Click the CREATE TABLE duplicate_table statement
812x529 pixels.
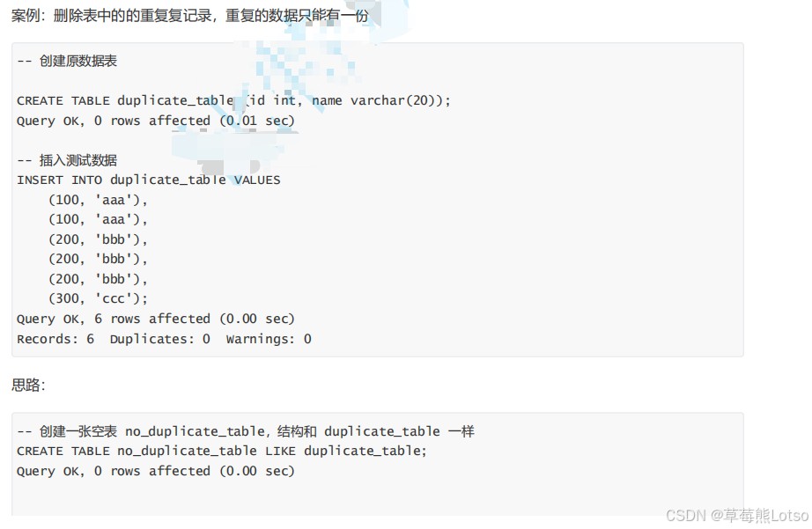233,100
